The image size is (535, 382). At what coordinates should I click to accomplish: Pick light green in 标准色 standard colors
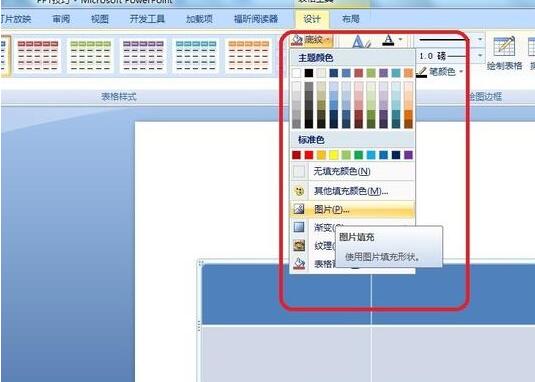coord(346,155)
